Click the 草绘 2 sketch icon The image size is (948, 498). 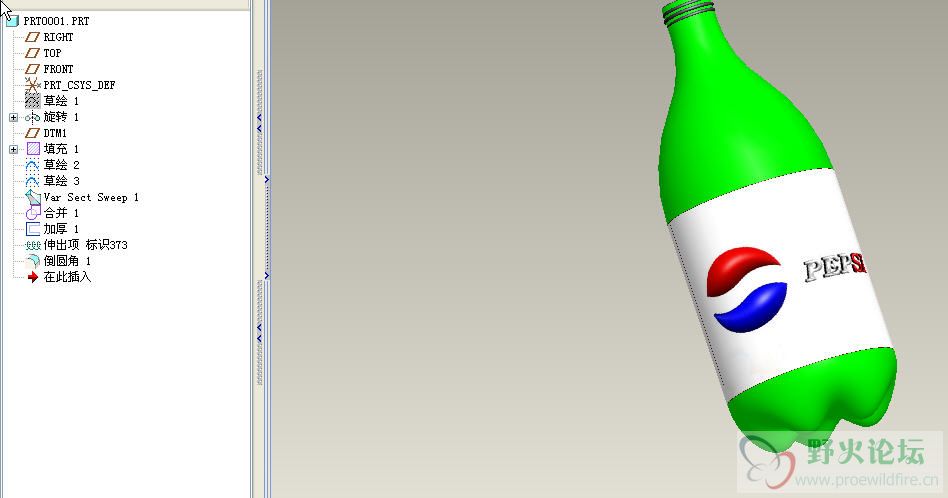[x=33, y=164]
